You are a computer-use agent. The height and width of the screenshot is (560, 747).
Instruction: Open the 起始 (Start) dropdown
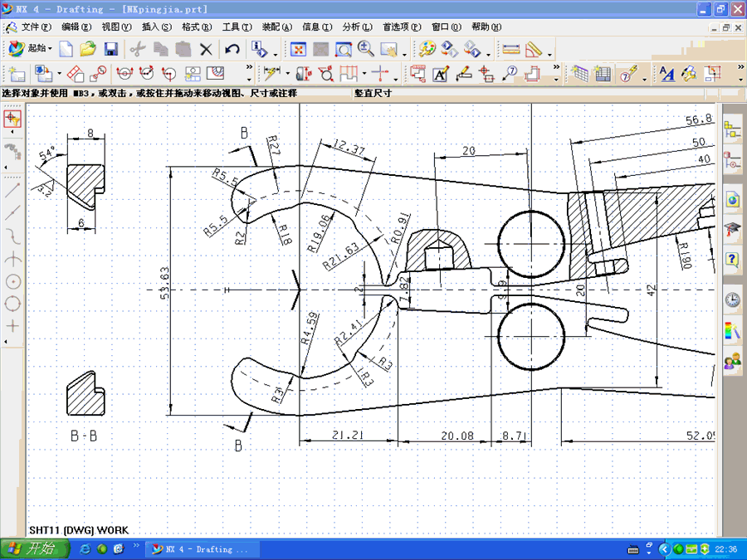pyautogui.click(x=30, y=49)
